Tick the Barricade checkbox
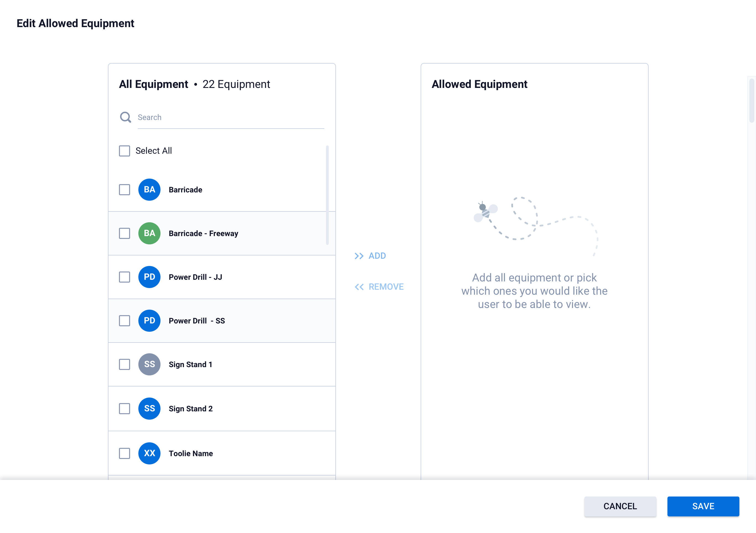The image size is (756, 533). tap(125, 190)
